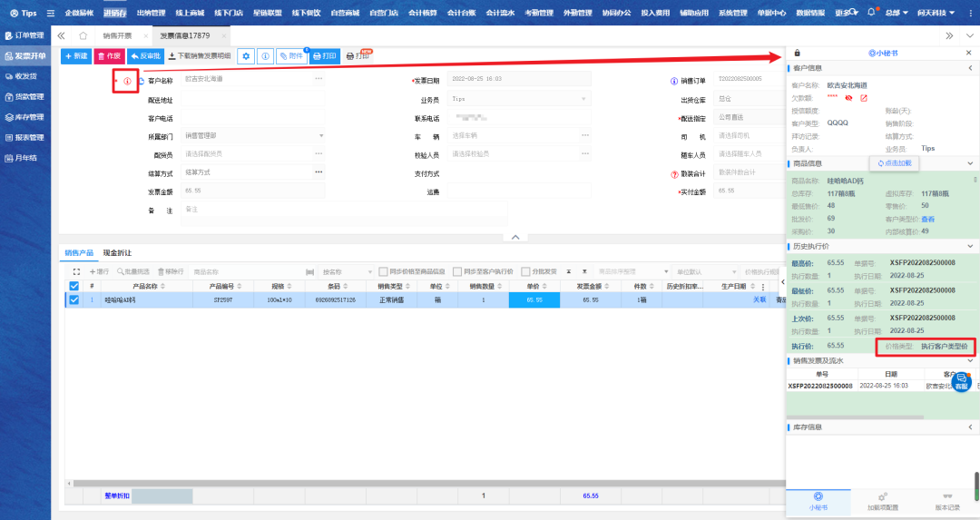Image resolution: width=980 pixels, height=520 pixels.
Task: Click the 点击加载 button
Action: click(x=894, y=163)
